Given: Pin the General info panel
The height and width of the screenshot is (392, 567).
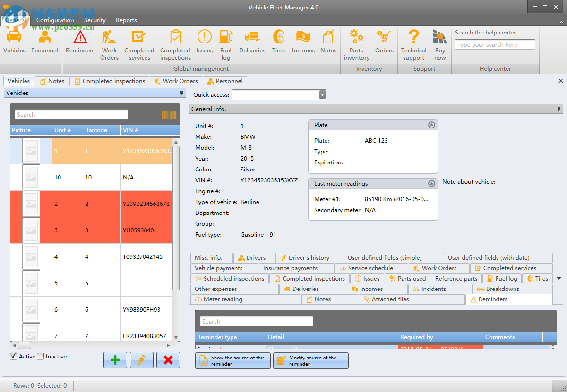Looking at the screenshot, I should point(558,109).
